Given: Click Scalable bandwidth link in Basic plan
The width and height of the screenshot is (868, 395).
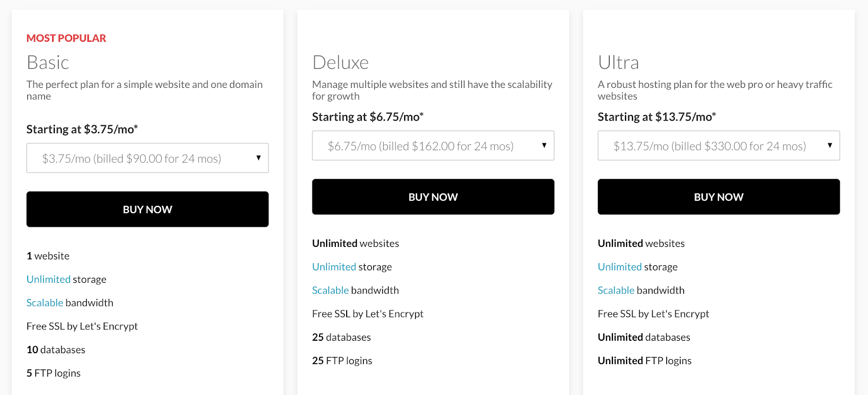Looking at the screenshot, I should (x=44, y=303).
